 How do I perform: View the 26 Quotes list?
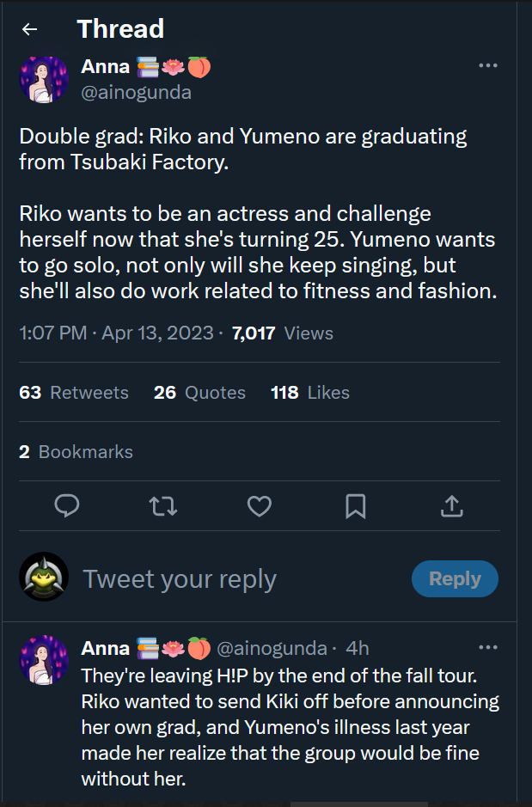(199, 393)
